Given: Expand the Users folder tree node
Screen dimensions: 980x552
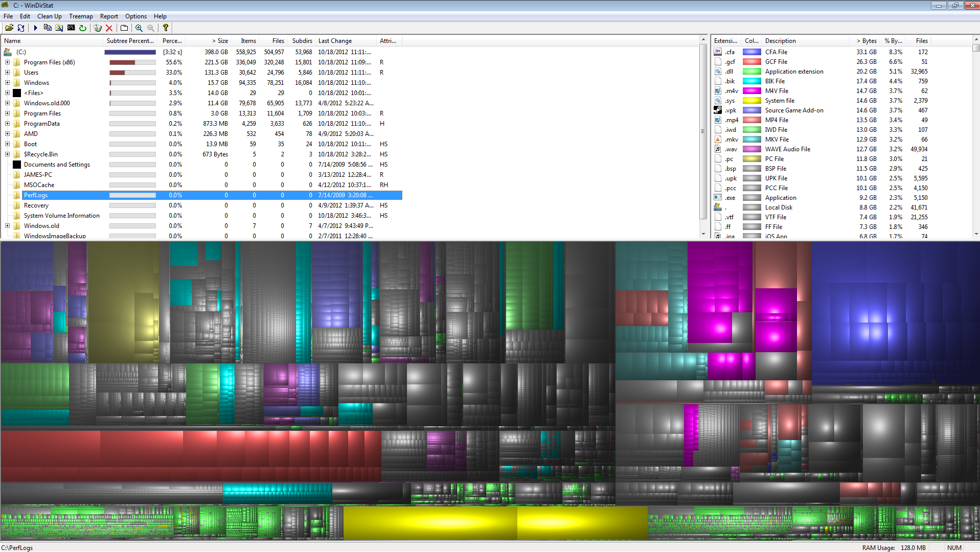Looking at the screenshot, I should pyautogui.click(x=8, y=73).
